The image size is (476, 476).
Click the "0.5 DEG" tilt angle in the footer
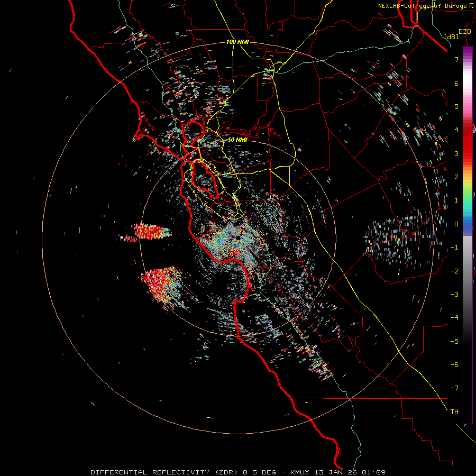(x=259, y=472)
